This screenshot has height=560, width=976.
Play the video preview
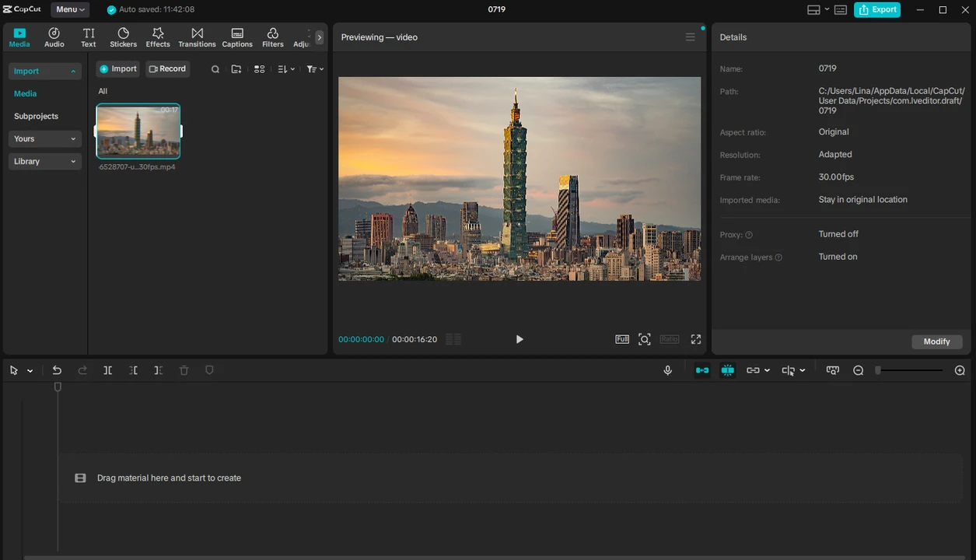(519, 339)
